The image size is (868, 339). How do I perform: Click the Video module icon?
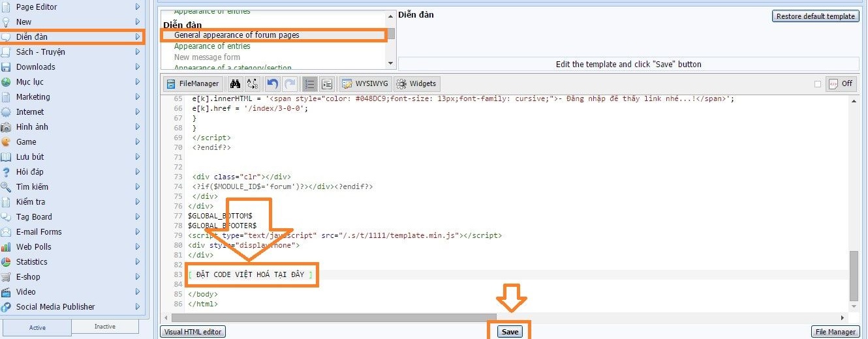coord(6,291)
